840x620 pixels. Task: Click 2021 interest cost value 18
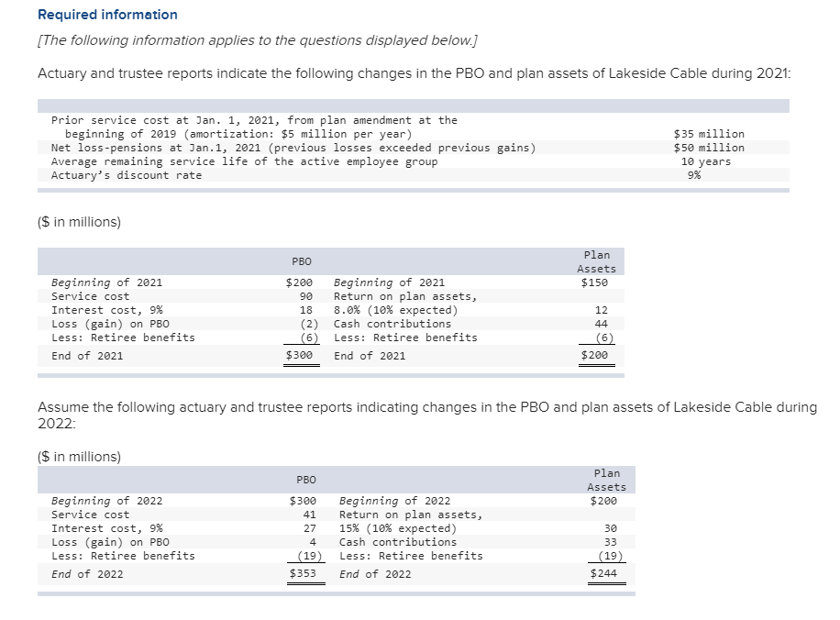pyautogui.click(x=306, y=310)
